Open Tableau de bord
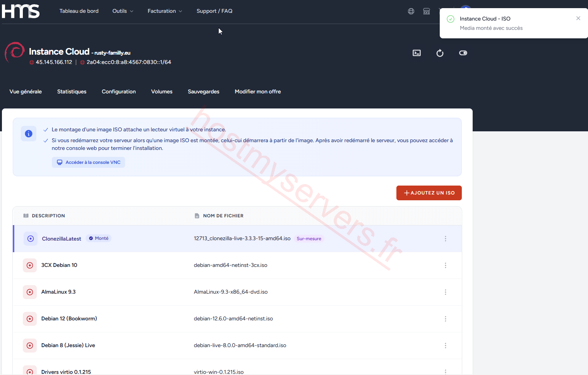Image resolution: width=588 pixels, height=375 pixels. 79,11
